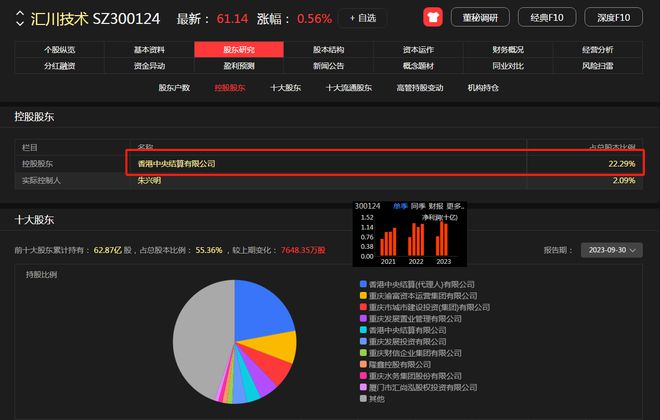Toggle green swatch of 重庆财信企业集团有限公司

pos(363,353)
